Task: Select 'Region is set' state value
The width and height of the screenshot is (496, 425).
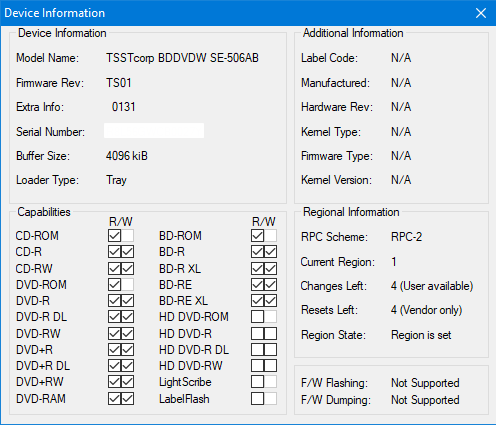Action: tap(421, 335)
